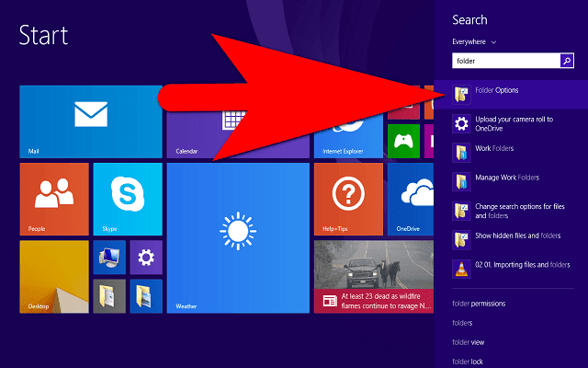The width and height of the screenshot is (588, 368).
Task: Click the magnifier search button
Action: click(x=567, y=61)
